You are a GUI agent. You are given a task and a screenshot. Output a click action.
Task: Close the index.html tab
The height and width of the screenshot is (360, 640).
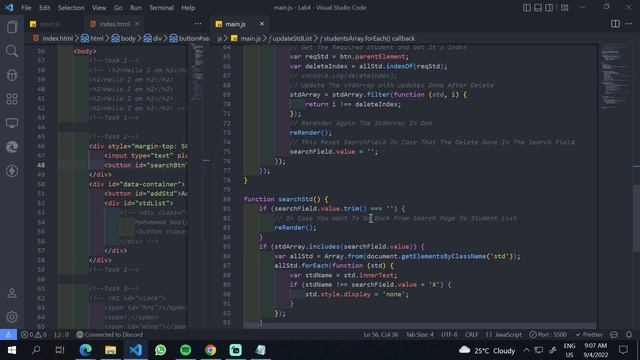137,24
